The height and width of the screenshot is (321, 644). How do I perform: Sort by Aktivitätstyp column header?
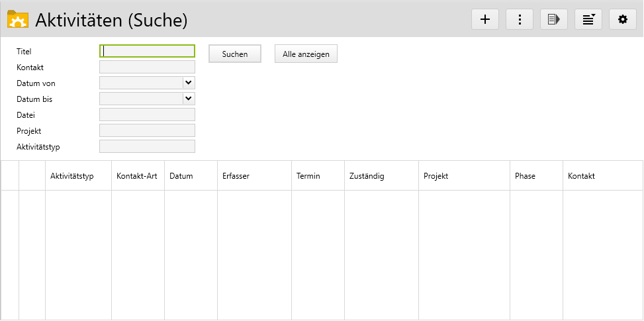tap(72, 176)
